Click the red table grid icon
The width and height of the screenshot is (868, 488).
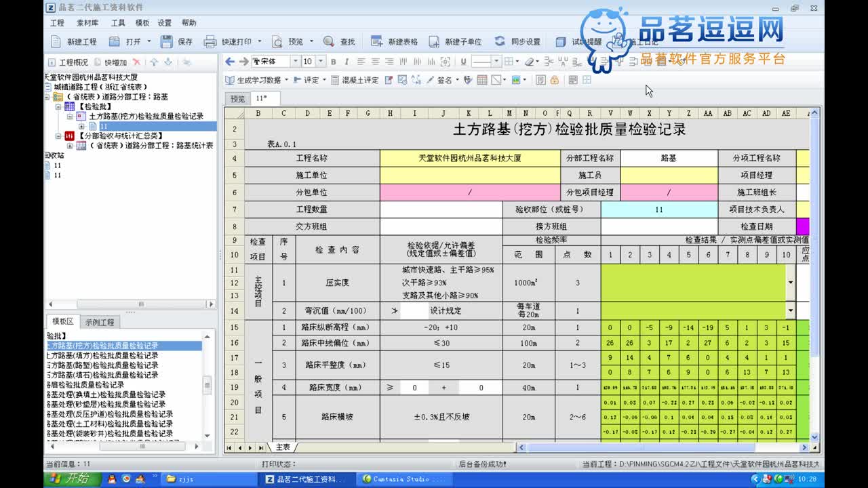click(482, 80)
